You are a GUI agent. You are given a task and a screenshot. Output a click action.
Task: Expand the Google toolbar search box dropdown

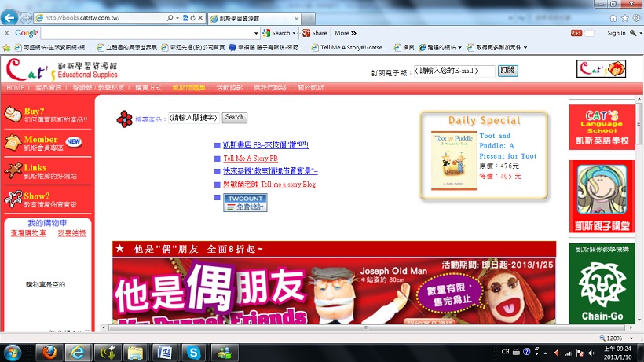click(x=256, y=33)
